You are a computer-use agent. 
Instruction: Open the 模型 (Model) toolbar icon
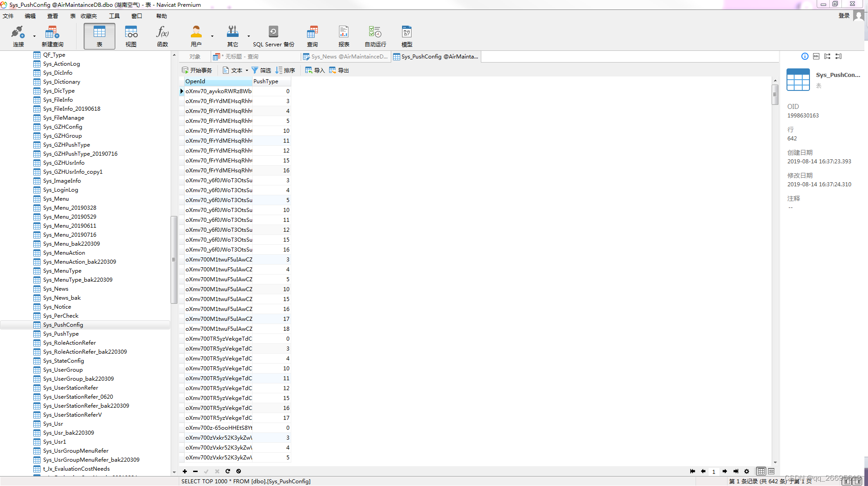coord(407,36)
